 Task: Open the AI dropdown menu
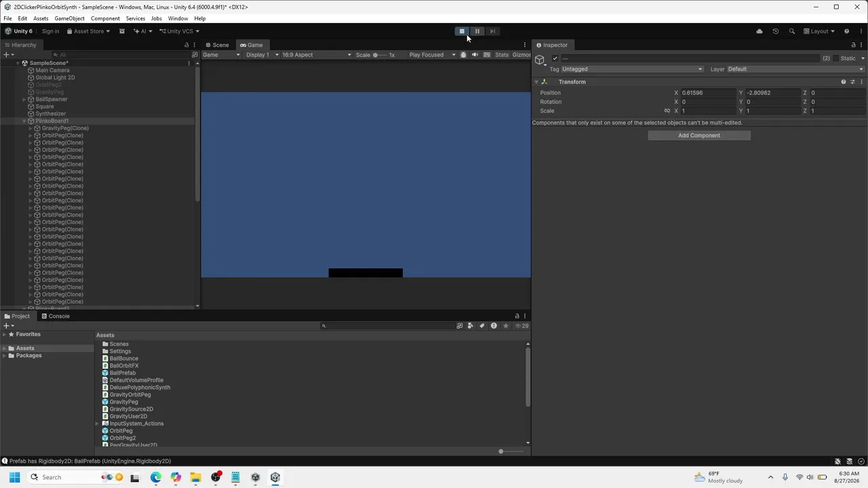(142, 31)
